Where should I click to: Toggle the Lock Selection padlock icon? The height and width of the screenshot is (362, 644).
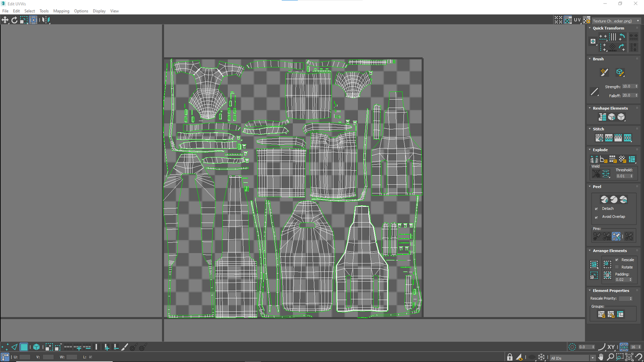click(x=510, y=357)
